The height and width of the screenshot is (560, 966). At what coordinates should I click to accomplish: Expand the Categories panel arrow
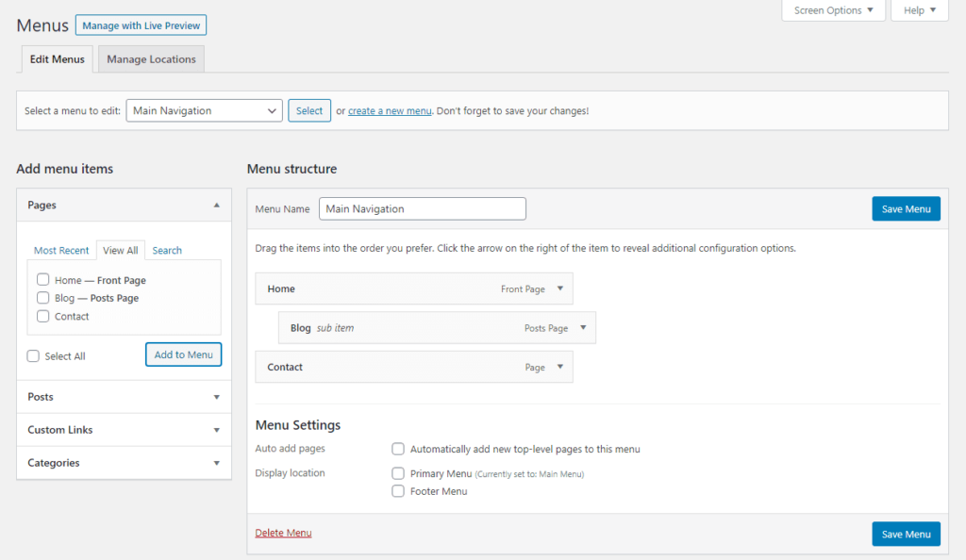coord(216,463)
